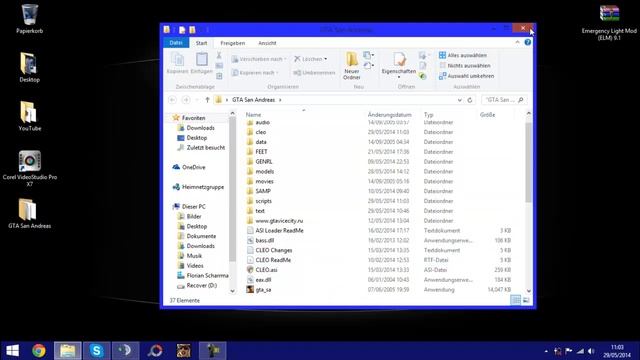Image resolution: width=640 pixels, height=360 pixels.
Task: Click Auswahl umkehren
Action: pyautogui.click(x=467, y=76)
